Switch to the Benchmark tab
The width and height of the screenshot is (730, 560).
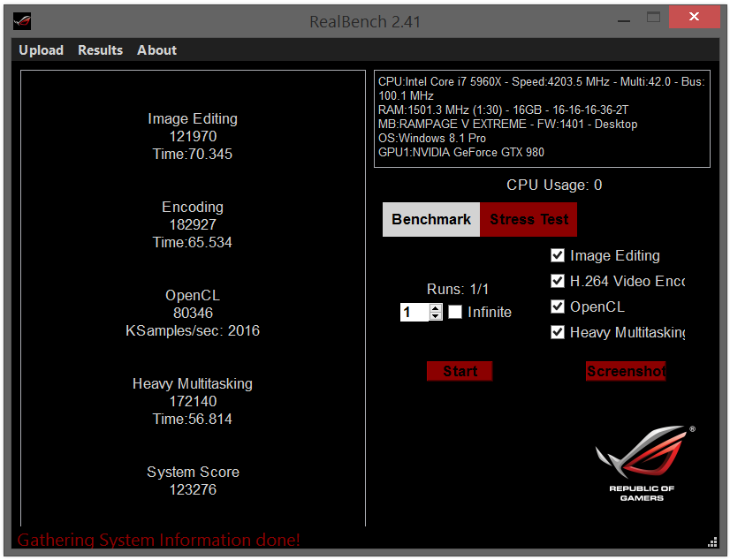(x=431, y=220)
